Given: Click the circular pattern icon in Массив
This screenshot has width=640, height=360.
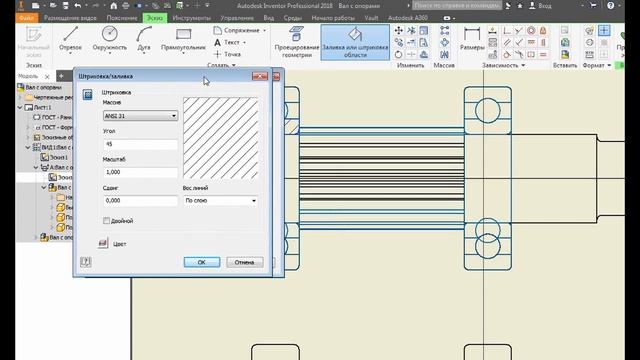Looking at the screenshot, I should click(x=444, y=42).
